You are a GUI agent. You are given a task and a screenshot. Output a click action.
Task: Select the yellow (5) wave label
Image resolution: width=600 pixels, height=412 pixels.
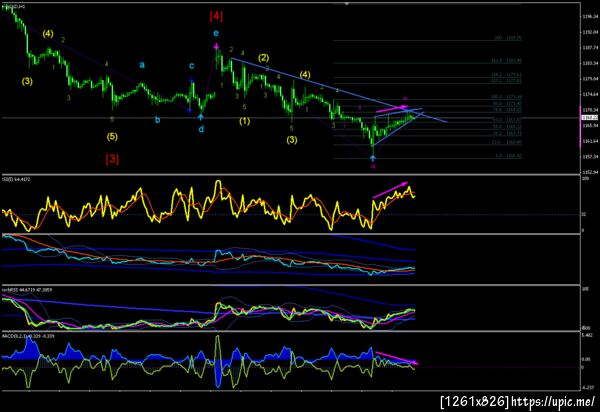(112, 137)
